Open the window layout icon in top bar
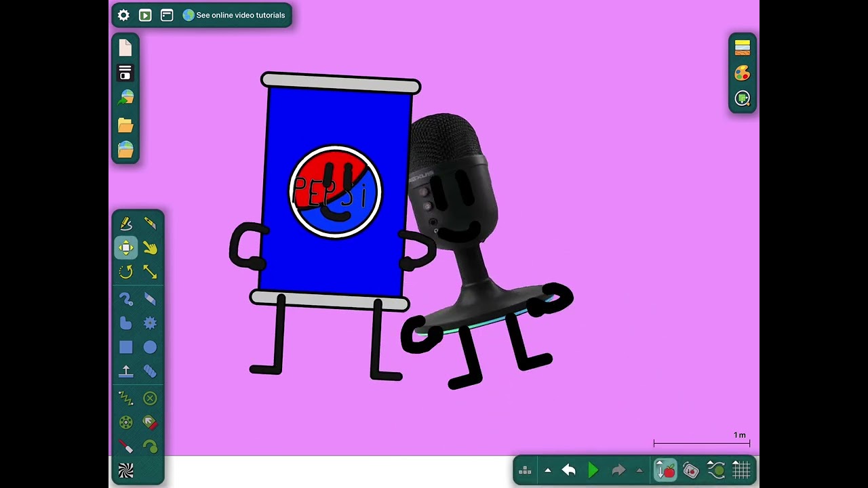Screen dimensions: 868x488 click(x=167, y=15)
